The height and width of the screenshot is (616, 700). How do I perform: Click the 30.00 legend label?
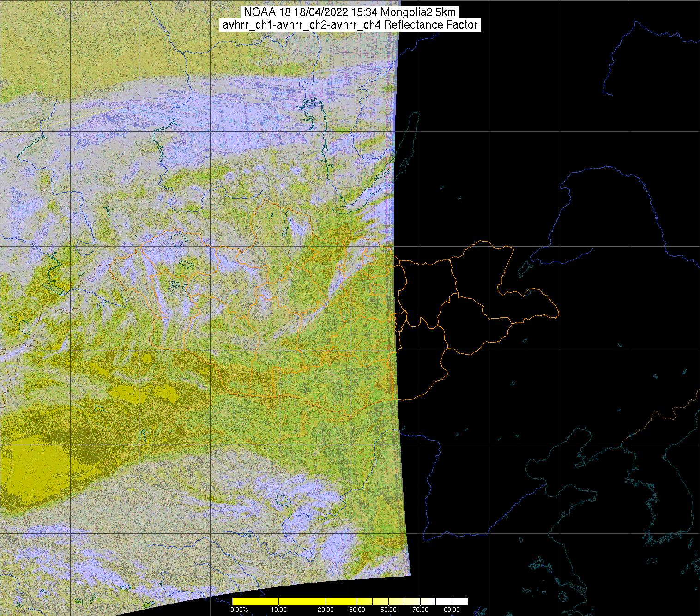pyautogui.click(x=356, y=610)
